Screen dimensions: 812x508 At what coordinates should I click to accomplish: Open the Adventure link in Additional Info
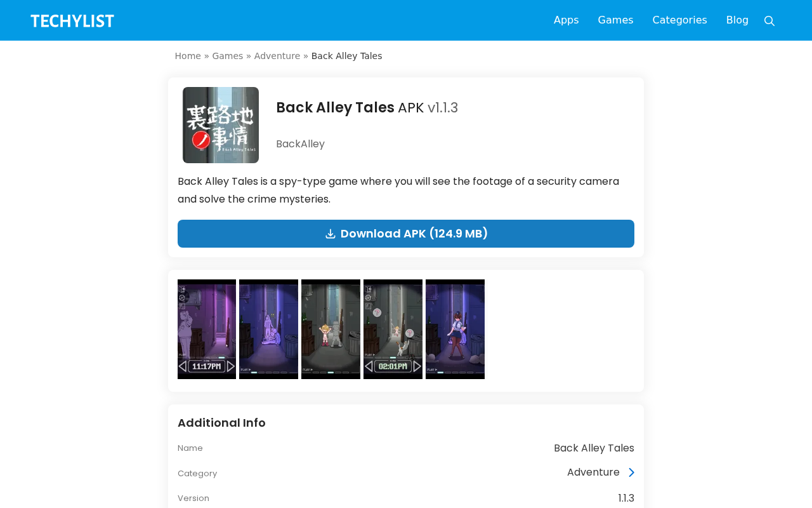(593, 472)
